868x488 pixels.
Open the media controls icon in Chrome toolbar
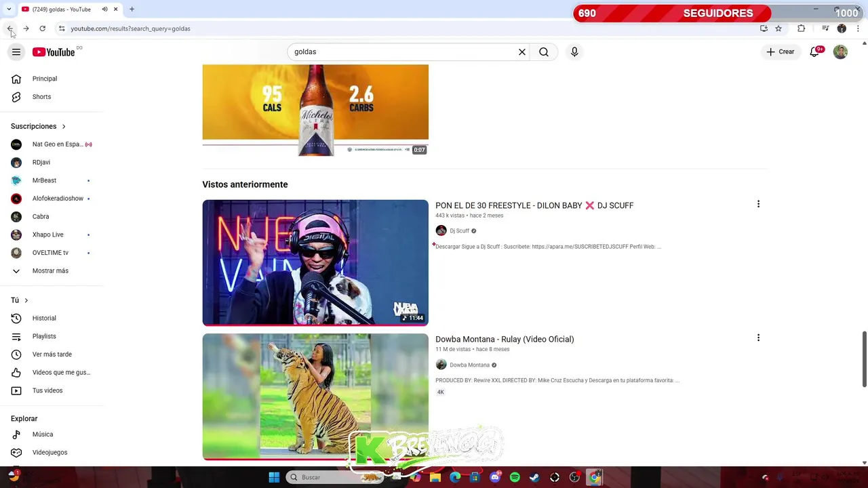pyautogui.click(x=825, y=28)
